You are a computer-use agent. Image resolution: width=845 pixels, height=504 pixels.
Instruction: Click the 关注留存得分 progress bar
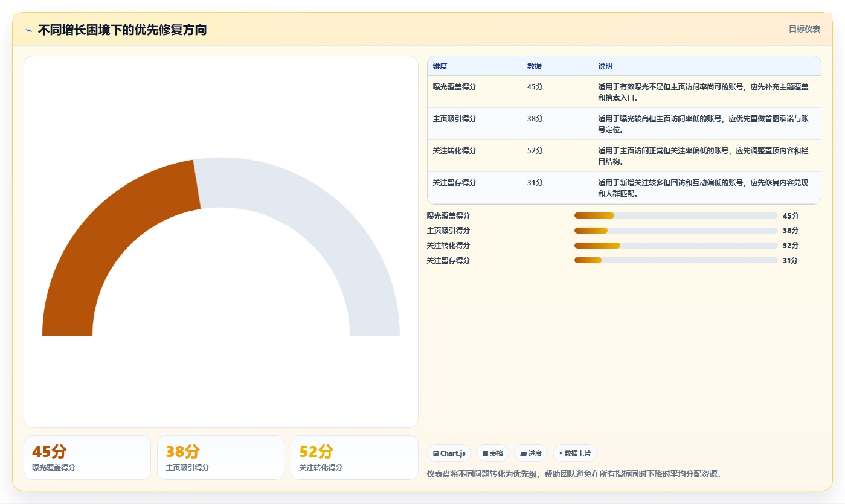tap(676, 260)
